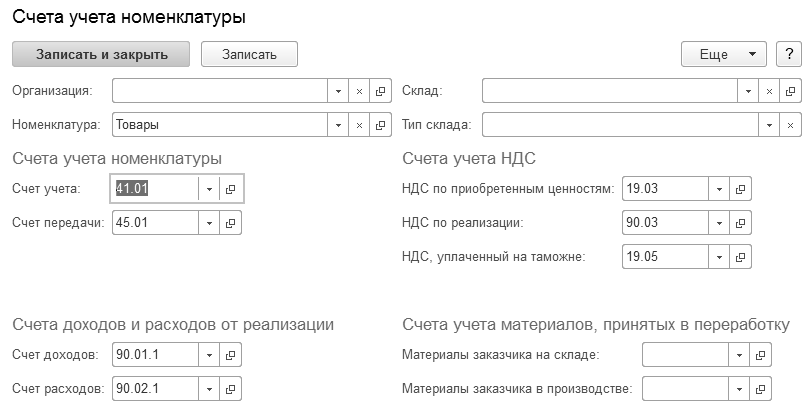This screenshot has height=401, width=811.
Task: Open the Материалы заказчика на складе account icon
Action: point(760,355)
